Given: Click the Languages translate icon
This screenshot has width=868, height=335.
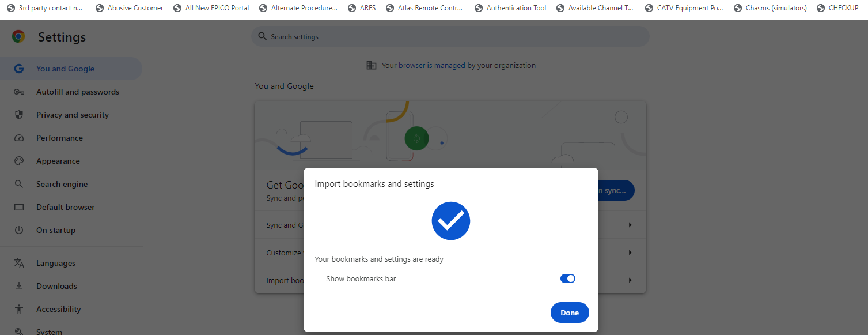Looking at the screenshot, I should 19,263.
